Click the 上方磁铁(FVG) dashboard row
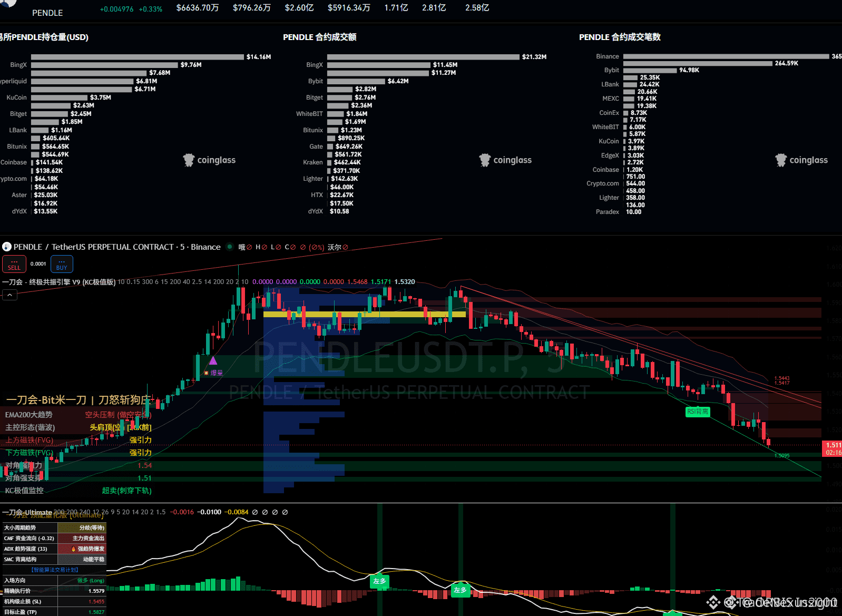 click(x=77, y=440)
